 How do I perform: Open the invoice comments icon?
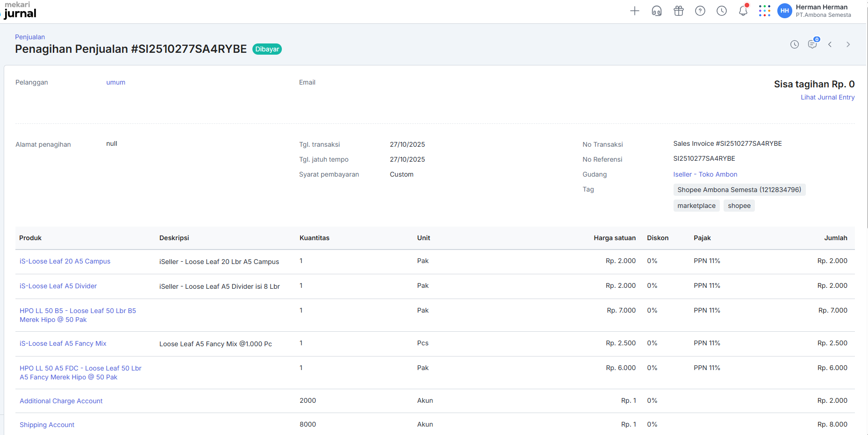(x=812, y=44)
